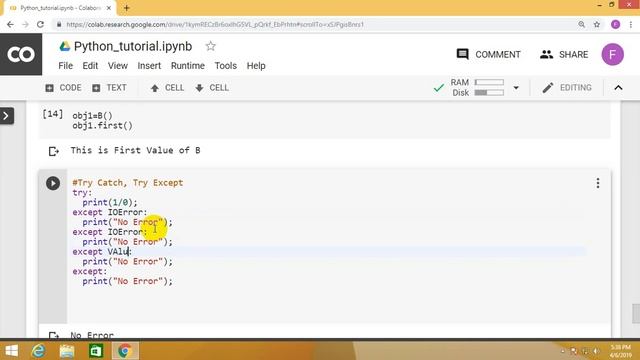Click the 'except VAlu:' code line
This screenshot has width=640, height=360.
click(x=102, y=251)
